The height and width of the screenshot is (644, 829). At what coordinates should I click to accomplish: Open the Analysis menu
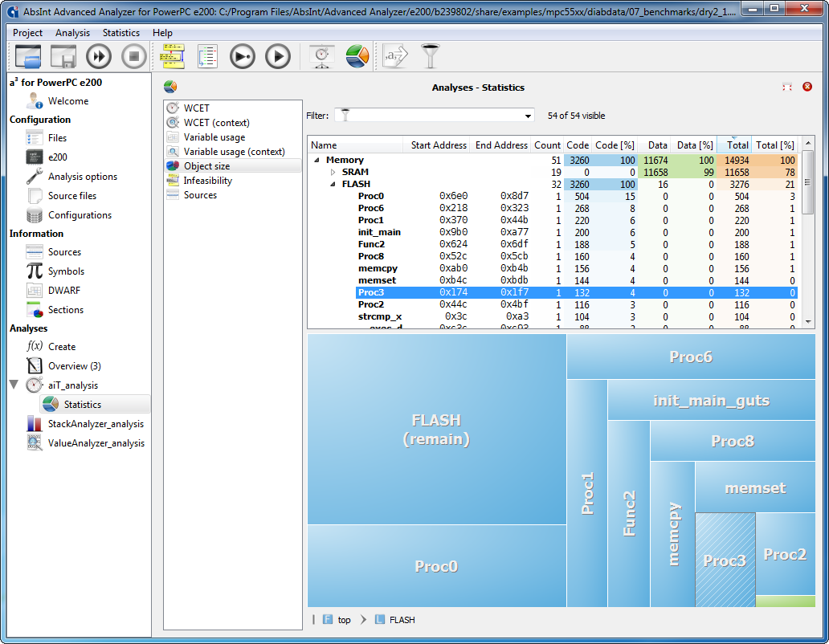(x=72, y=33)
